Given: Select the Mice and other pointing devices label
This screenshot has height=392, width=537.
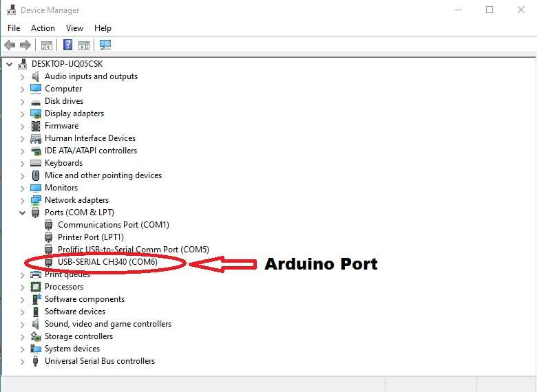Looking at the screenshot, I should pyautogui.click(x=103, y=175).
